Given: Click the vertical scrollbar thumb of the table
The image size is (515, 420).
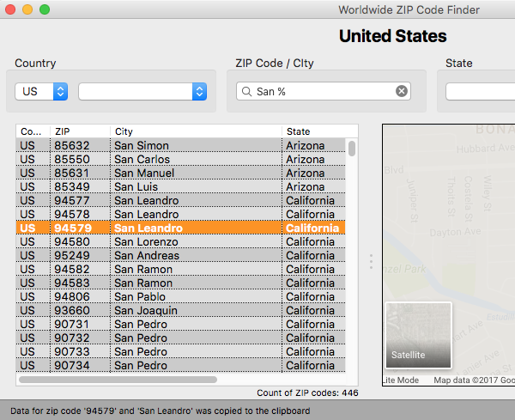Looking at the screenshot, I should click(x=352, y=149).
